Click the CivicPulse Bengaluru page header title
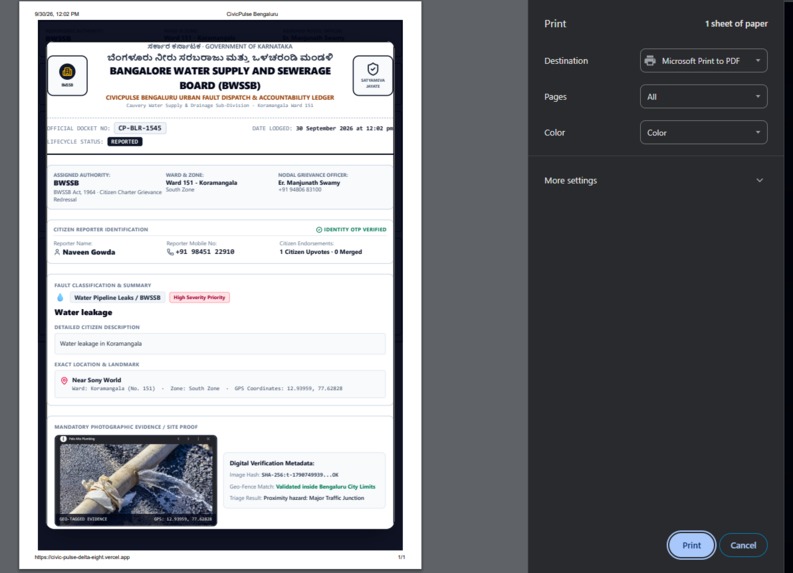The image size is (793, 573). pyautogui.click(x=252, y=14)
